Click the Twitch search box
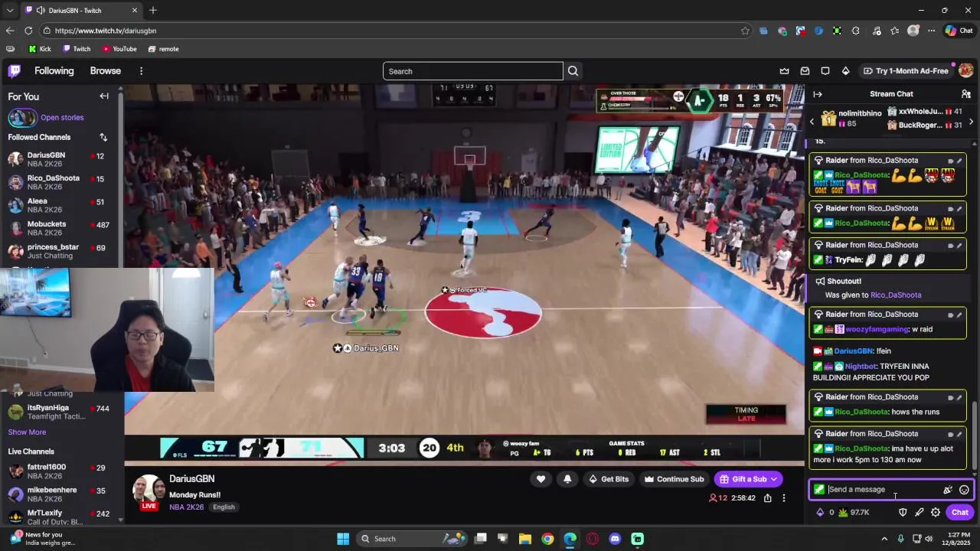The width and height of the screenshot is (980, 551). pyautogui.click(x=473, y=71)
